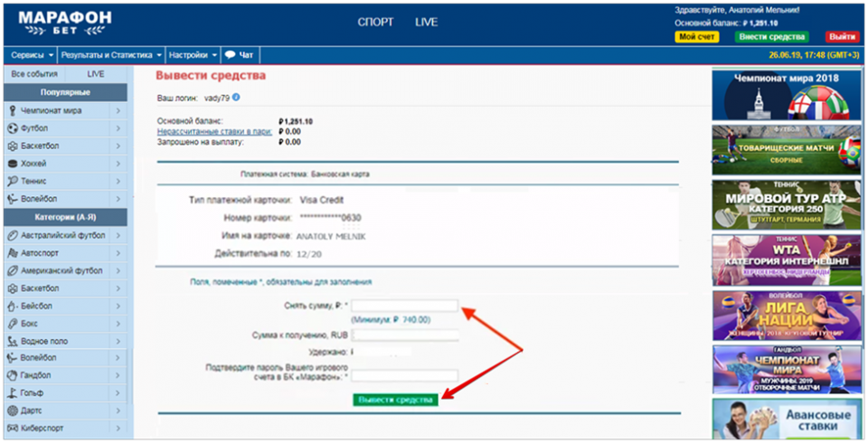The image size is (868, 443).
Task: Open the Товарищеские матчи banner
Action: [x=786, y=149]
